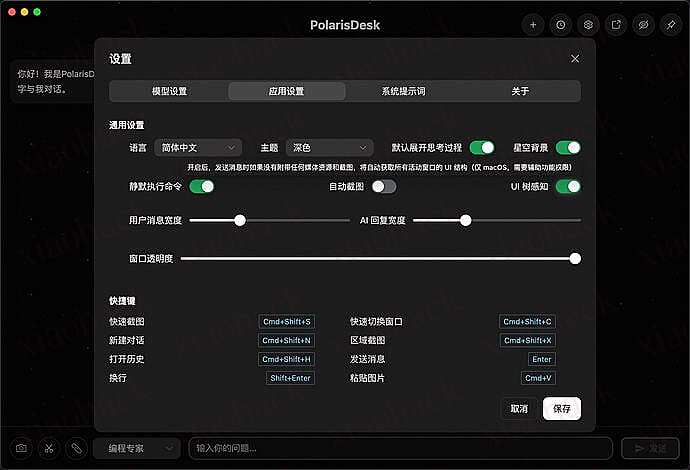The height and width of the screenshot is (470, 690).
Task: Click the crossed-out eye hide icon
Action: [644, 24]
